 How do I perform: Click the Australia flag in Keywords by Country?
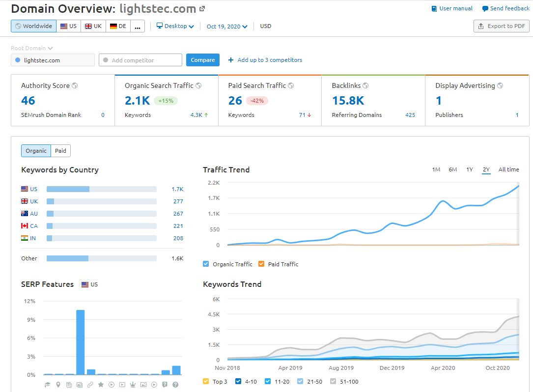[x=25, y=214]
